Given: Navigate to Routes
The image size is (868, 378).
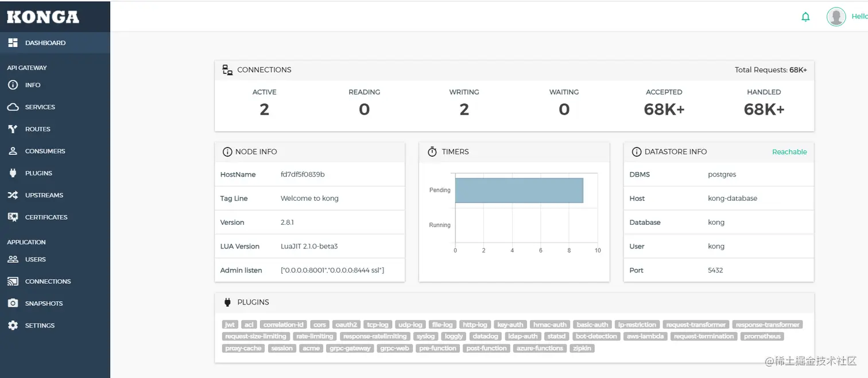Looking at the screenshot, I should 55,129.
